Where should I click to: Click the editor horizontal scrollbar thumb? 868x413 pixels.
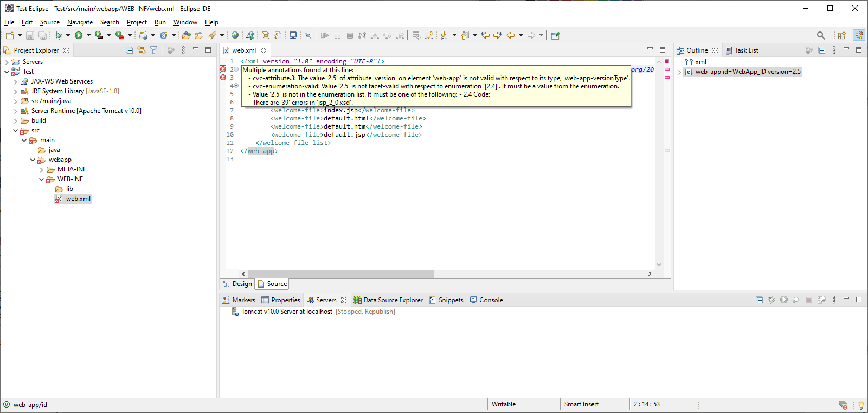(x=341, y=274)
